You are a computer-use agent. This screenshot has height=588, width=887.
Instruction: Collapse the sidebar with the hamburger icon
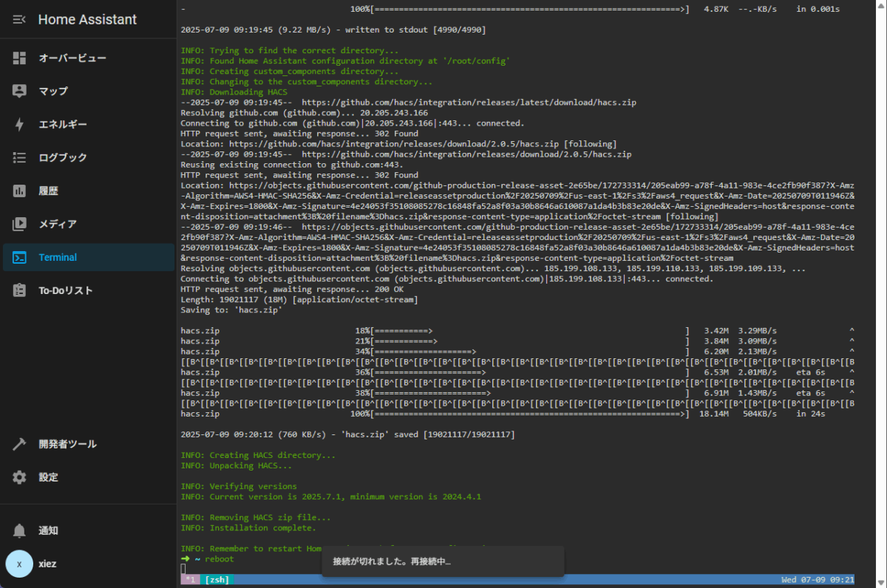(x=19, y=20)
